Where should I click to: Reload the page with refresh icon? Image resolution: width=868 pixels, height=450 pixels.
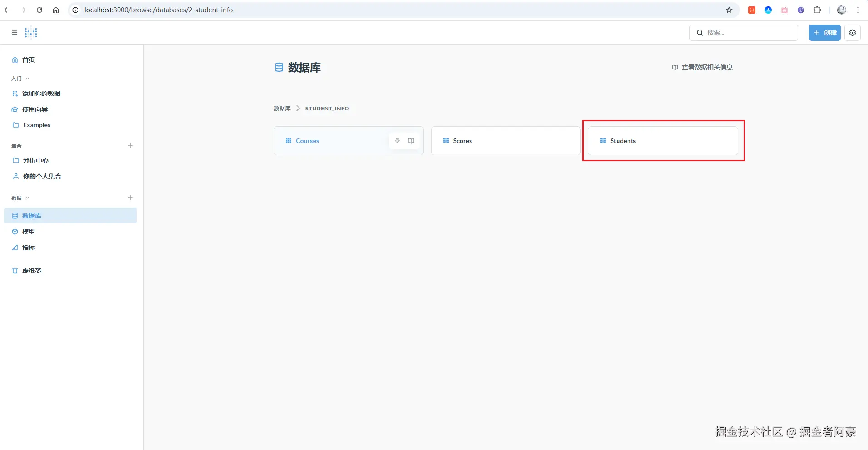tap(39, 10)
